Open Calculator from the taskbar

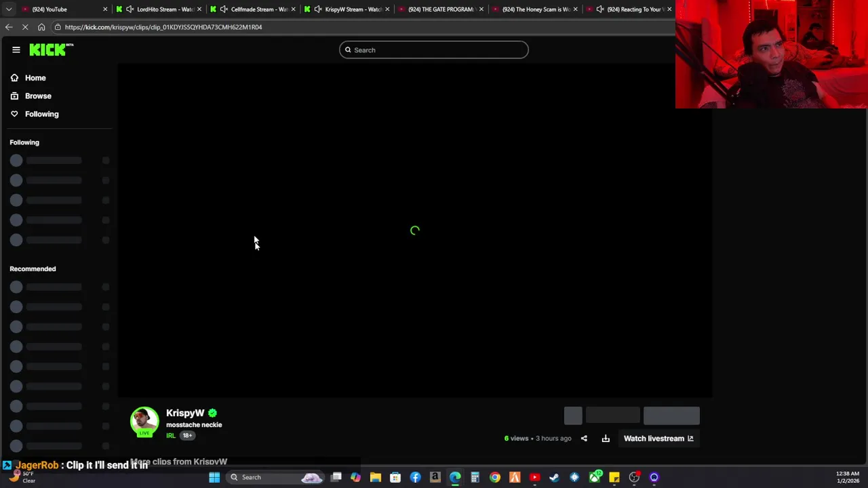[x=475, y=477]
